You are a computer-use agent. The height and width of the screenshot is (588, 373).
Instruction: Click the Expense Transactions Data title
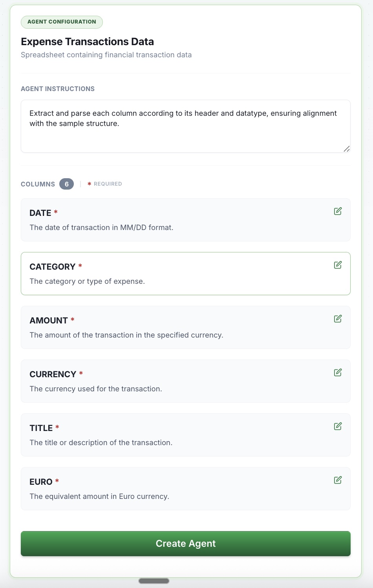point(88,41)
